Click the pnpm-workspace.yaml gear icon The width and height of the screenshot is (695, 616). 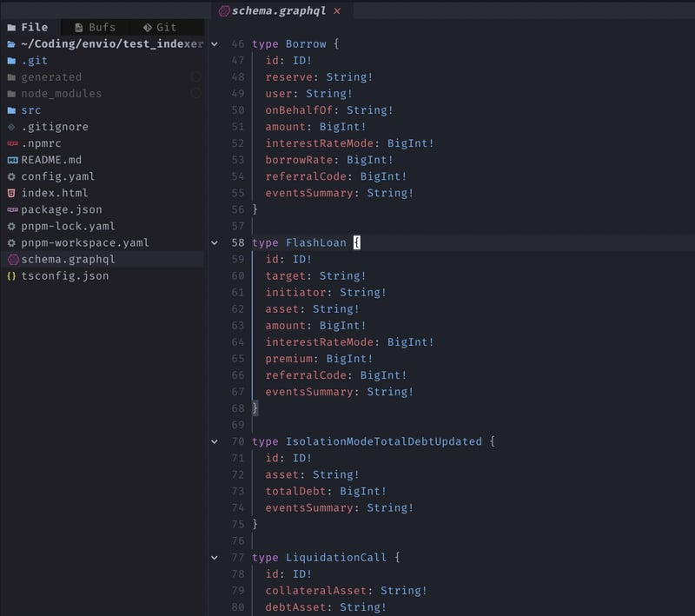point(11,243)
